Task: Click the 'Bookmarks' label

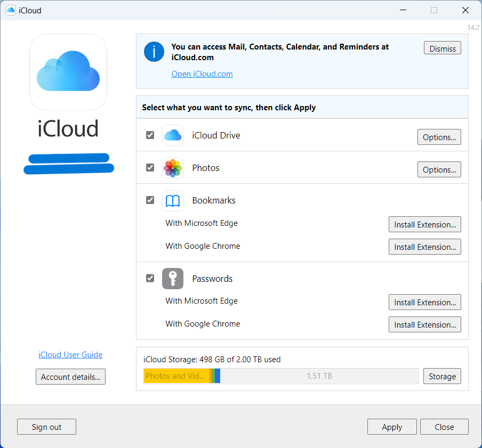Action: (214, 200)
